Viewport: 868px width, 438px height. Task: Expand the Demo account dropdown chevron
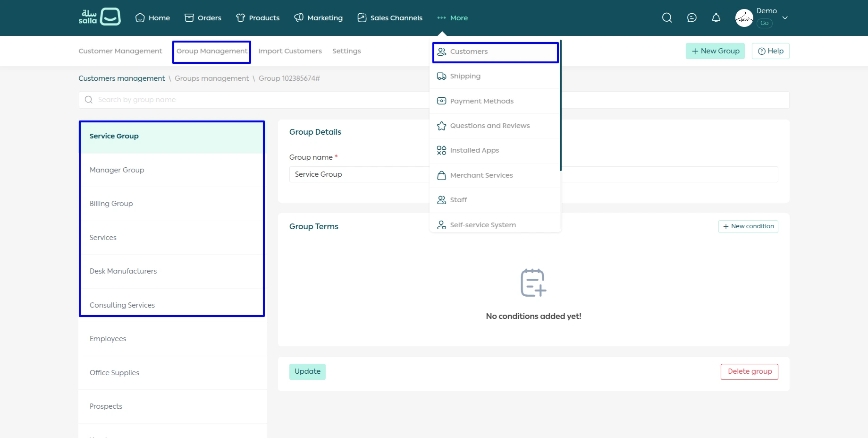coord(785,18)
